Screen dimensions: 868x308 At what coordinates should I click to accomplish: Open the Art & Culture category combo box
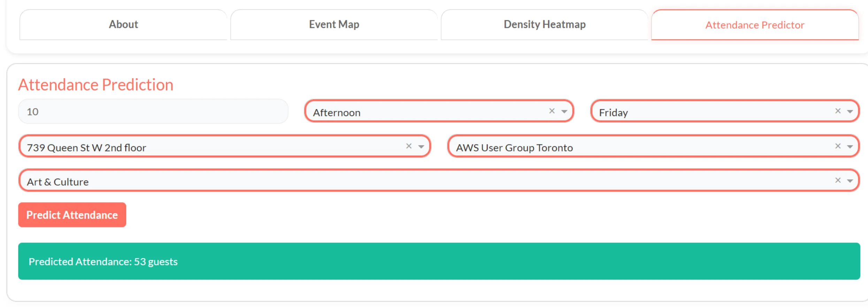click(439, 180)
